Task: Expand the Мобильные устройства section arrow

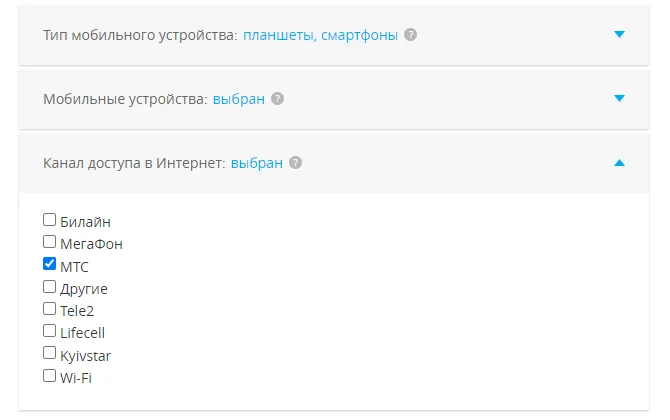Action: pyautogui.click(x=619, y=99)
